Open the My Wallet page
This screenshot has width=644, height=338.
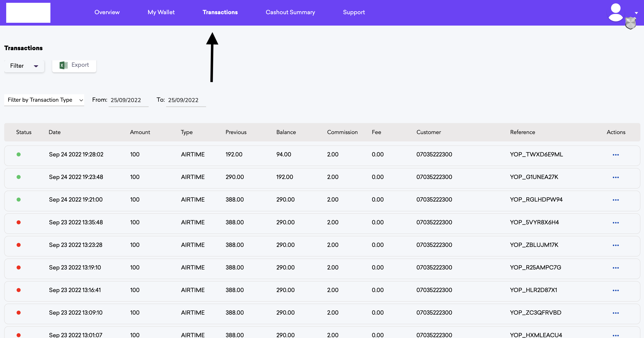[x=161, y=12]
